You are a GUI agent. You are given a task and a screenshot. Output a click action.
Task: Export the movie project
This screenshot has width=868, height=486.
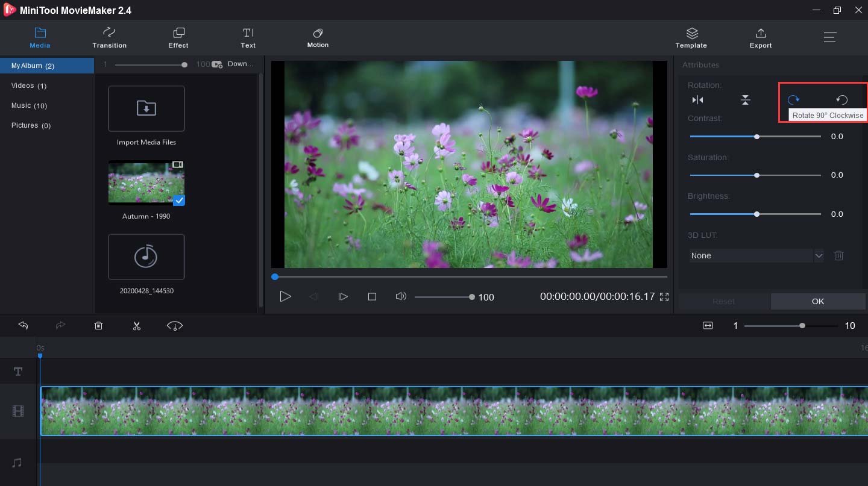(761, 37)
